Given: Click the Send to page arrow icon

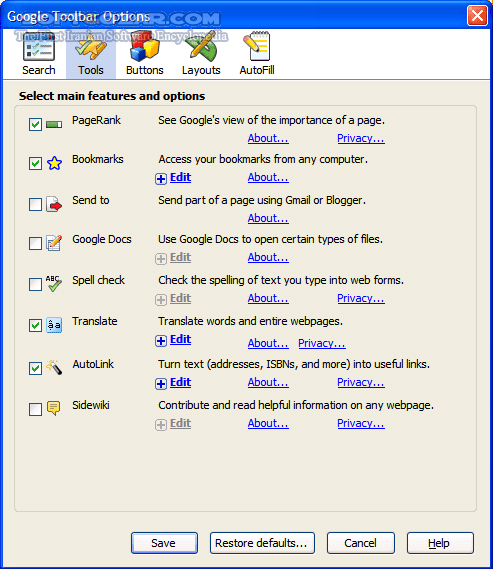Looking at the screenshot, I should (x=54, y=204).
